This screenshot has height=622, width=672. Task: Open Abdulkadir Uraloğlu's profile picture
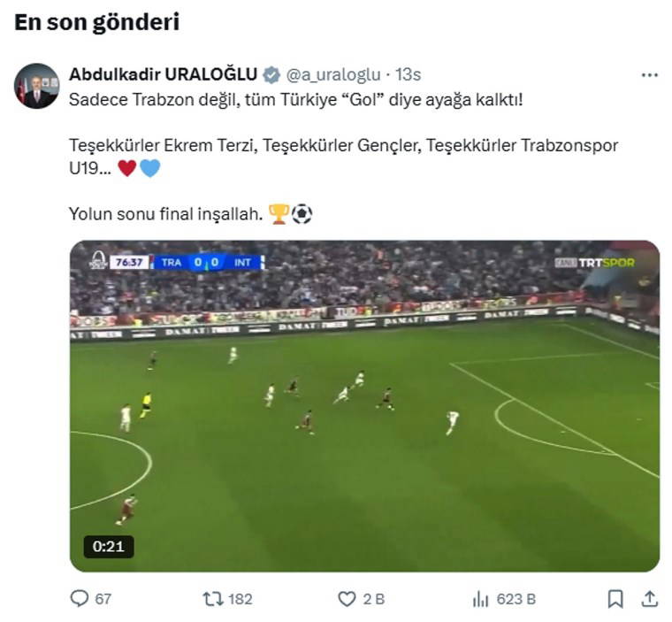point(36,86)
